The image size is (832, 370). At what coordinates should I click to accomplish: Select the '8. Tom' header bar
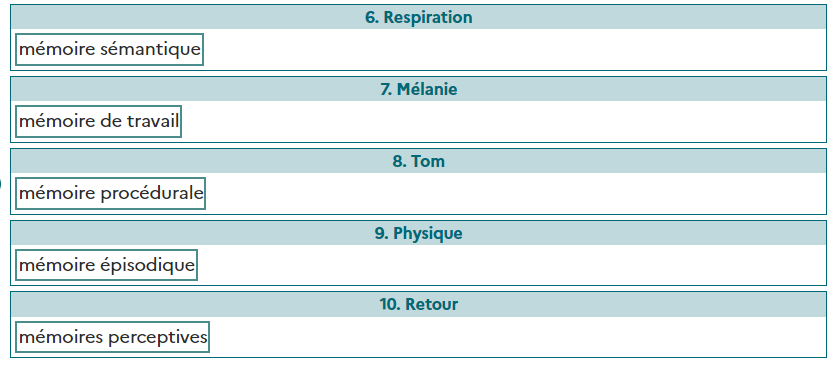click(x=419, y=161)
